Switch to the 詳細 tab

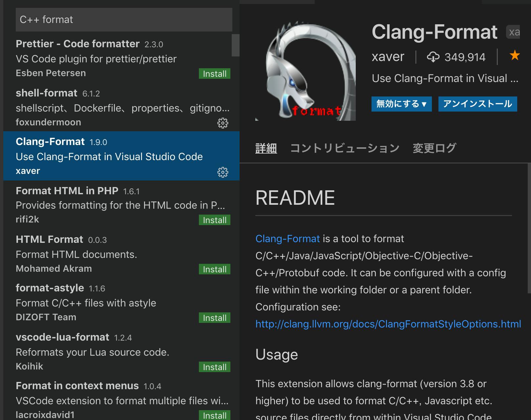coord(266,148)
